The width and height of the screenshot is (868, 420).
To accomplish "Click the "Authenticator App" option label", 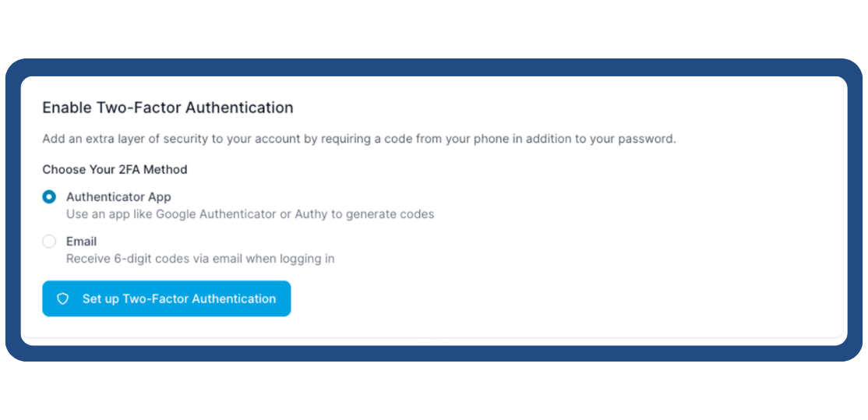I will pyautogui.click(x=118, y=197).
